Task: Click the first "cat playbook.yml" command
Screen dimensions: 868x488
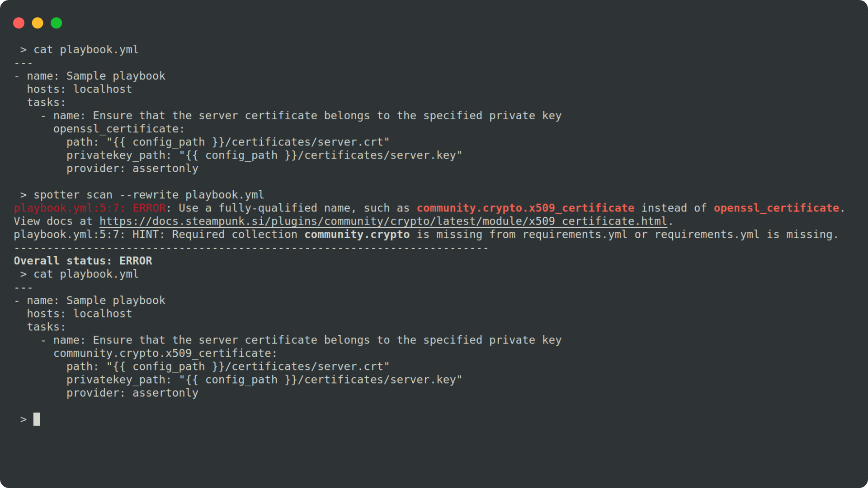Action: point(86,50)
